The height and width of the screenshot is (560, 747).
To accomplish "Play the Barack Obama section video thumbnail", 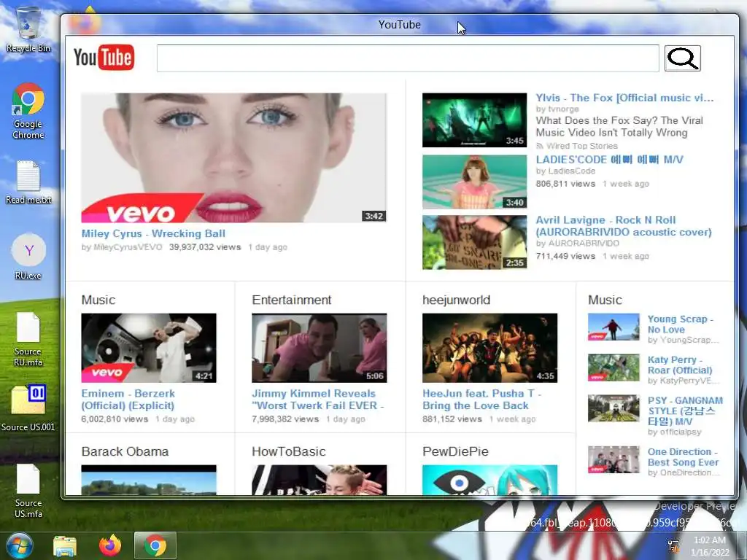I will pos(149,480).
